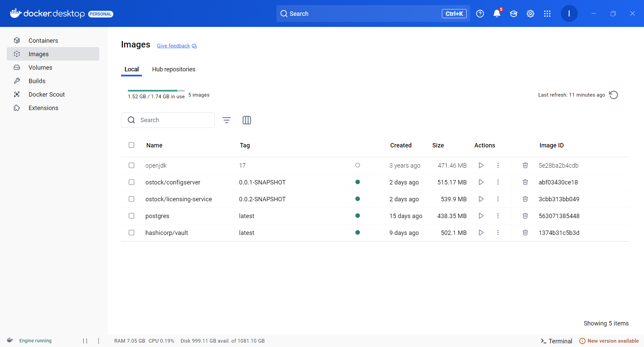
Task: Delete the openjdk image
Action: 525,165
